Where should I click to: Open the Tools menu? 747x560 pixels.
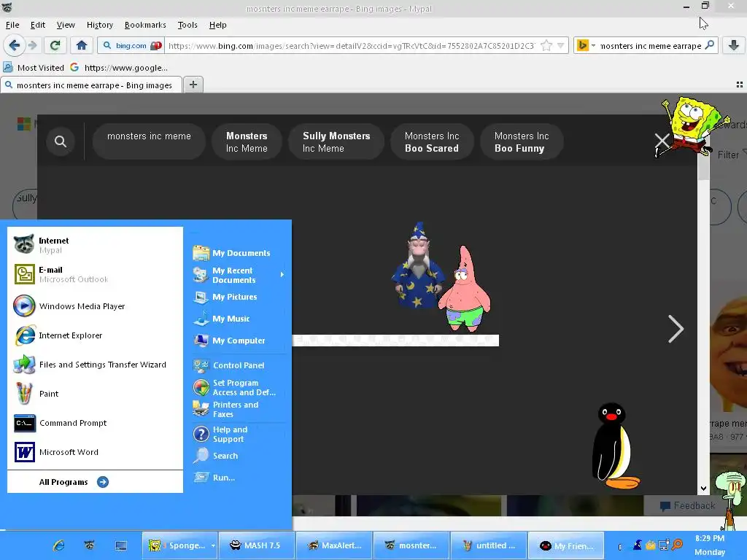(x=187, y=25)
